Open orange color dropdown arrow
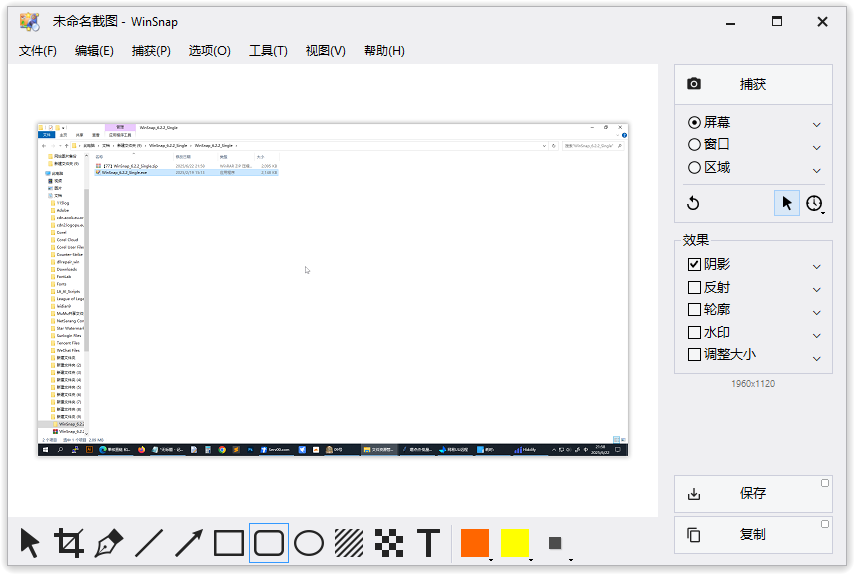Screen dimensions: 854x574 [x=491, y=559]
